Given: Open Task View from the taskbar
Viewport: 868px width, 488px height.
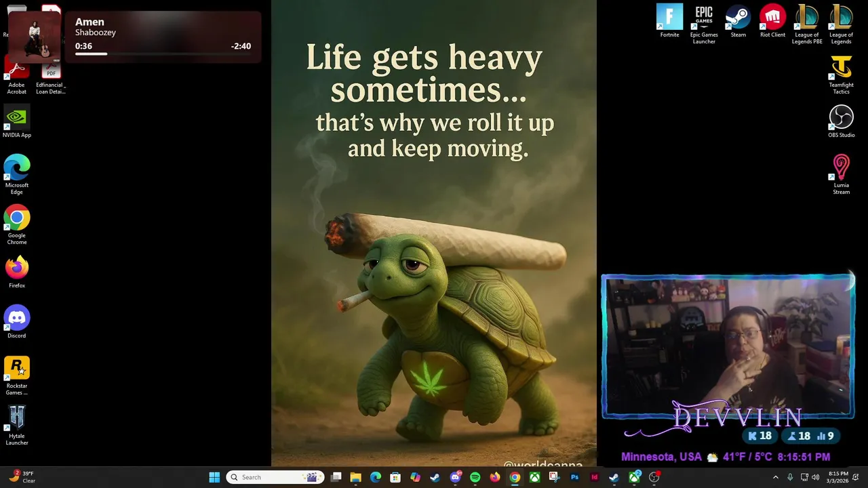Looking at the screenshot, I should 336,477.
